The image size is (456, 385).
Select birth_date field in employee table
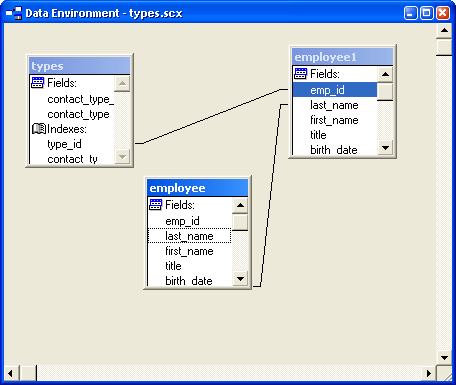coord(189,281)
